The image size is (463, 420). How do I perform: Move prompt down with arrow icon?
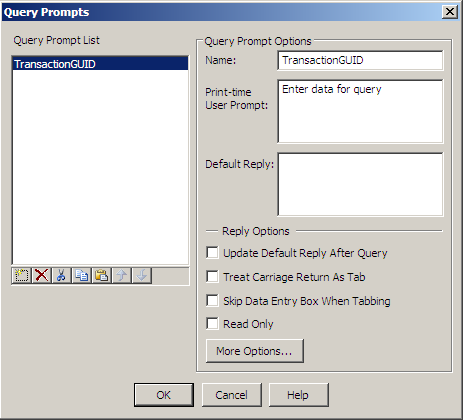click(142, 276)
